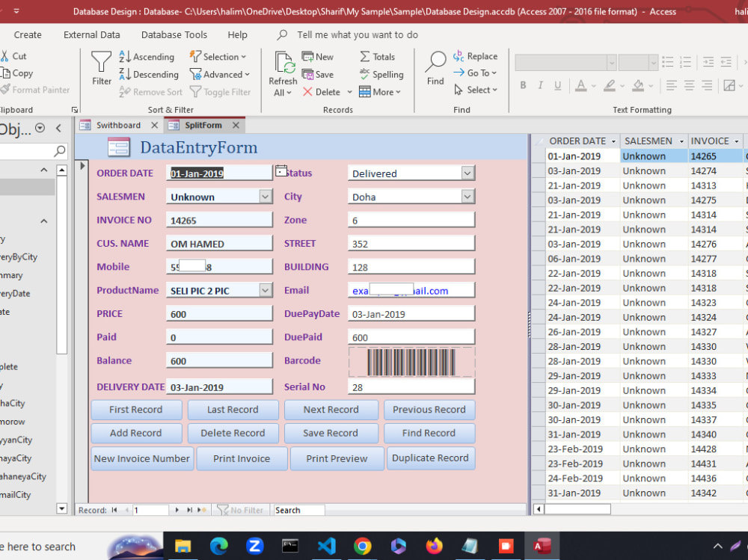Open the External Data ribbon tab
Screen dimensions: 748x560
pyautogui.click(x=91, y=35)
